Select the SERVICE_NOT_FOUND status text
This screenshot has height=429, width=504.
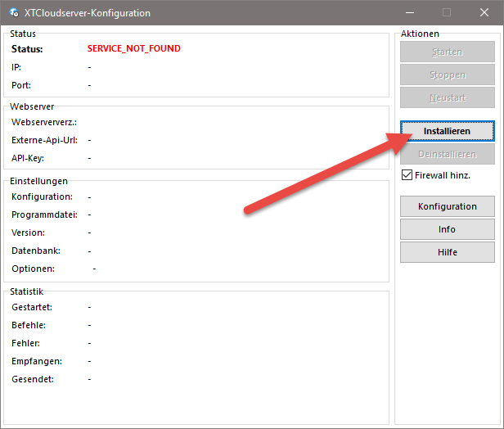click(133, 48)
